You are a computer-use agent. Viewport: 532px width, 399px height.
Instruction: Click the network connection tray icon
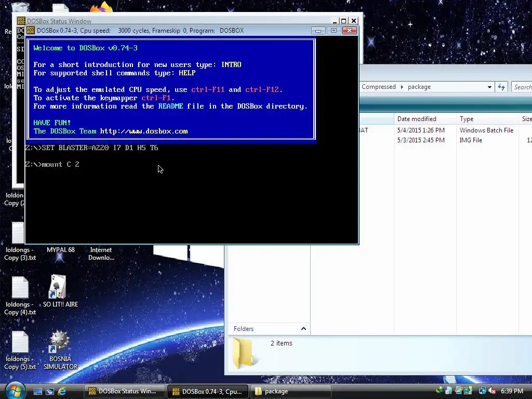pyautogui.click(x=482, y=391)
